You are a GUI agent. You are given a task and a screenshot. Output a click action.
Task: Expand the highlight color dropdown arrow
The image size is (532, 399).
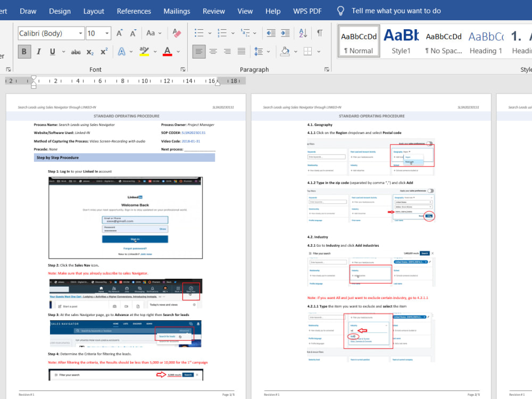coord(155,52)
